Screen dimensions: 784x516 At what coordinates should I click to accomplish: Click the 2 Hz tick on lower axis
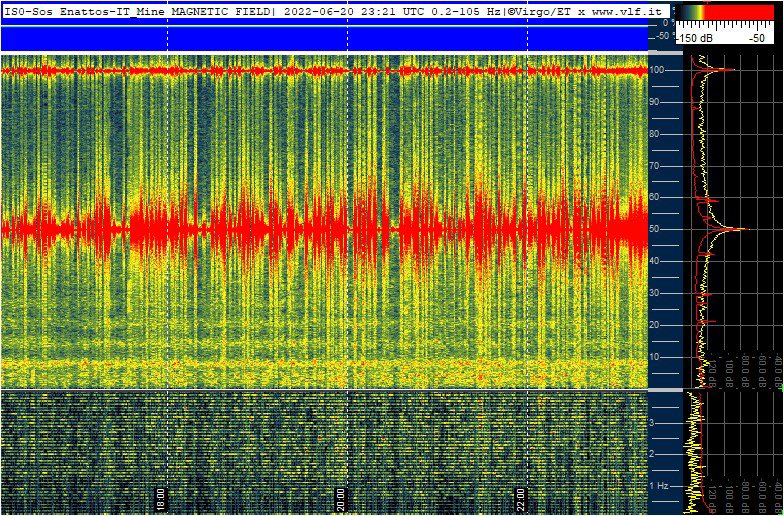[x=653, y=454]
